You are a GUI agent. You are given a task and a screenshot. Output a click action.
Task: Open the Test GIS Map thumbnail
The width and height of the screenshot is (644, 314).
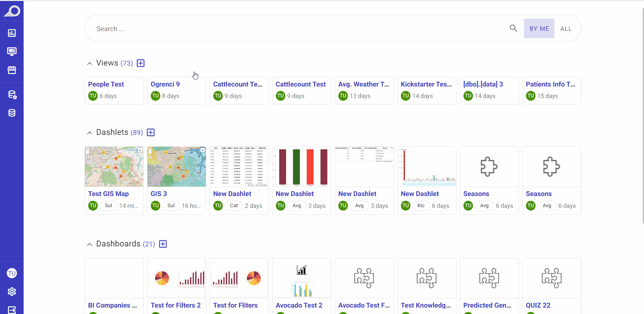[x=114, y=167]
